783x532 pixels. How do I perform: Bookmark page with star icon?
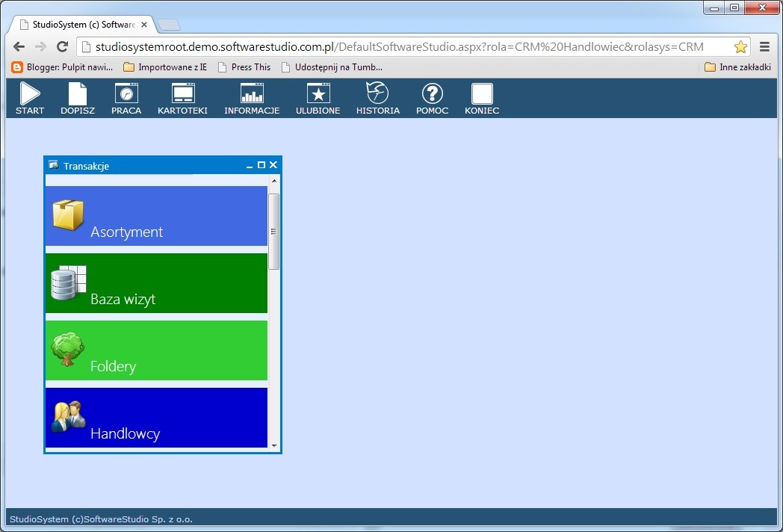click(740, 47)
